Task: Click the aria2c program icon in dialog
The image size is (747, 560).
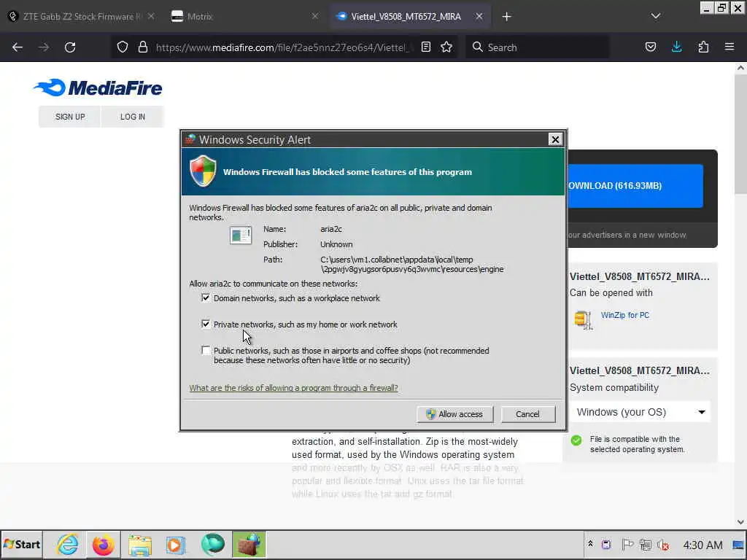Action: pyautogui.click(x=241, y=236)
